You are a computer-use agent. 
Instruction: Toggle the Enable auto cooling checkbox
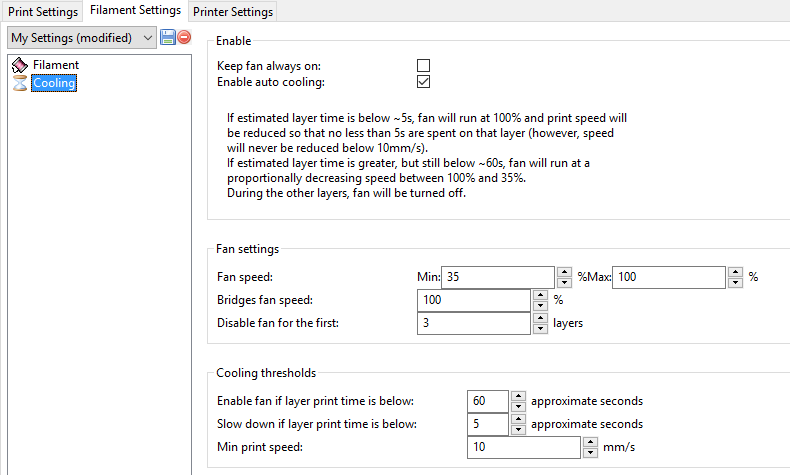(x=423, y=82)
